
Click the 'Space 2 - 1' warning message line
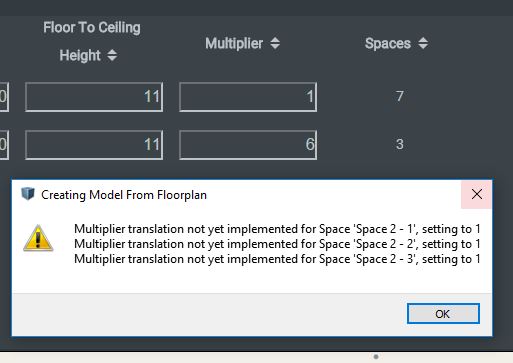(277, 229)
